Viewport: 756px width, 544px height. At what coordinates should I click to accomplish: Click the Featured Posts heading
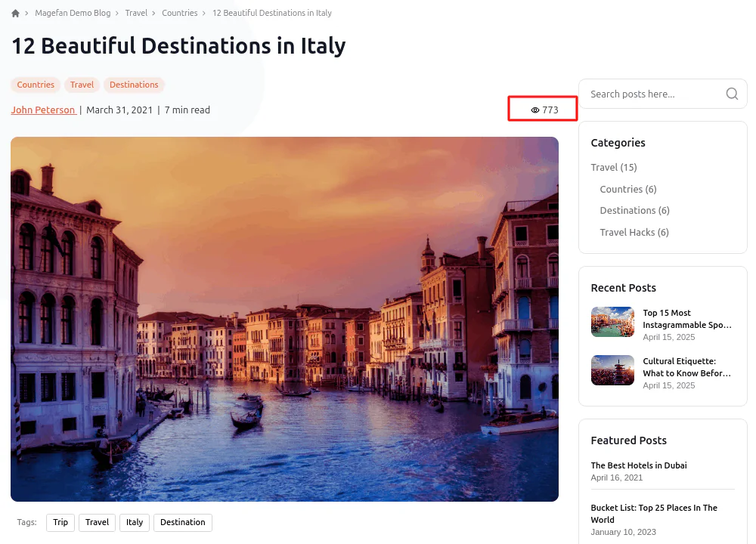[629, 440]
